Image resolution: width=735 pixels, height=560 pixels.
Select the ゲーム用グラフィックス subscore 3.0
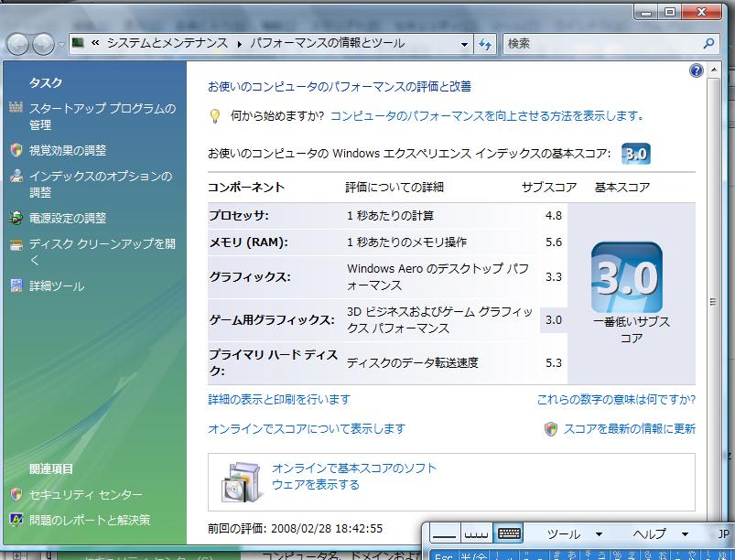[x=553, y=320]
